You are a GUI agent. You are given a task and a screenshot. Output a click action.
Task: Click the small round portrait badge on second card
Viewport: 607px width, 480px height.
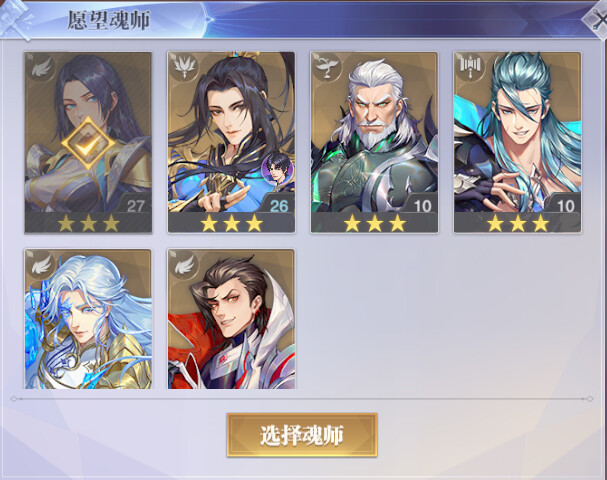277,168
